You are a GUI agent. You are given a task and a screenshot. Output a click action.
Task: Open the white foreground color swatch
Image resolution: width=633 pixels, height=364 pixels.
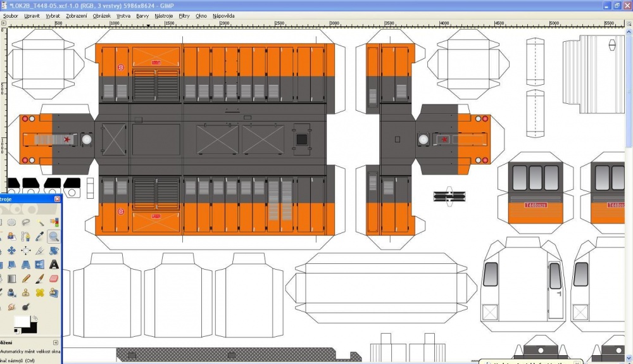coord(22,321)
